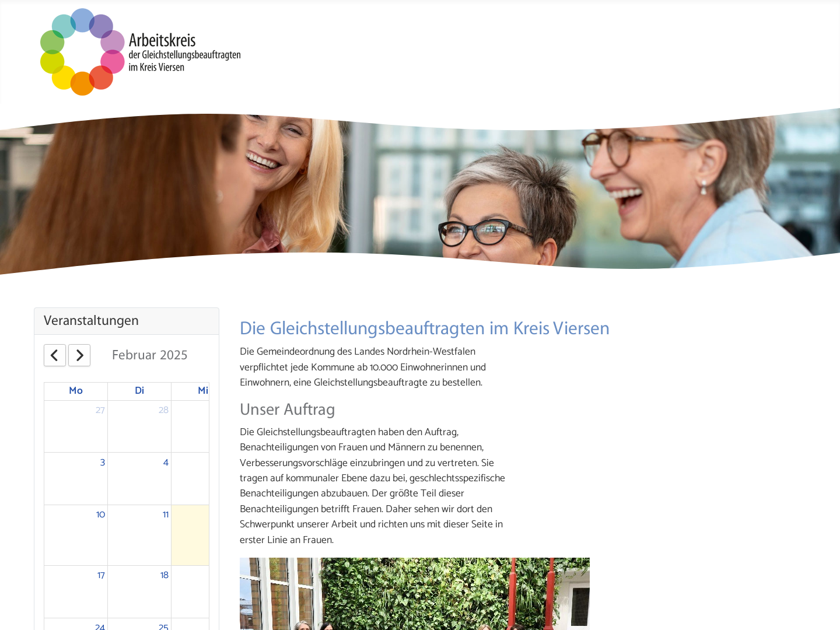Click the paragraph under Unser Auftrag
The image size is (840, 630).
point(373,486)
